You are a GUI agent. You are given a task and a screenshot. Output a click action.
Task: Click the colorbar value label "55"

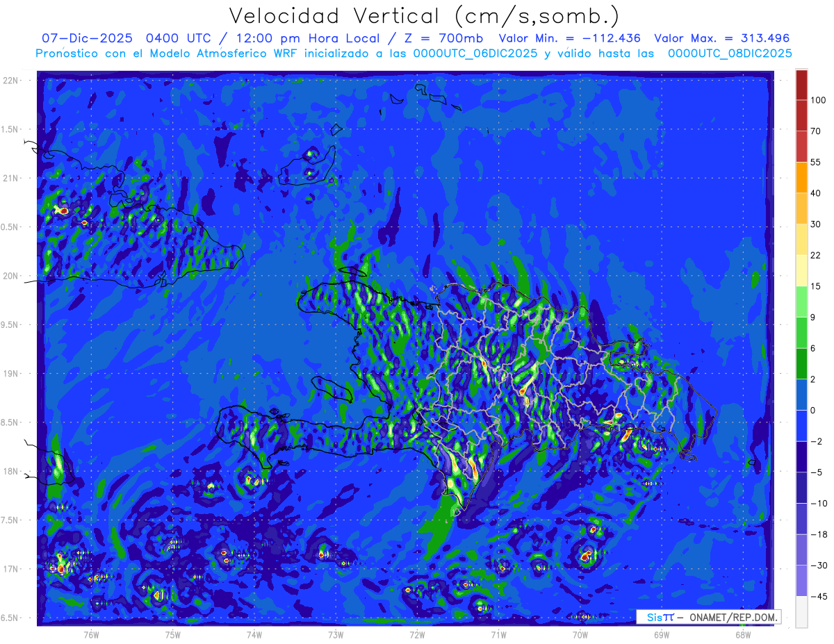[815, 162]
